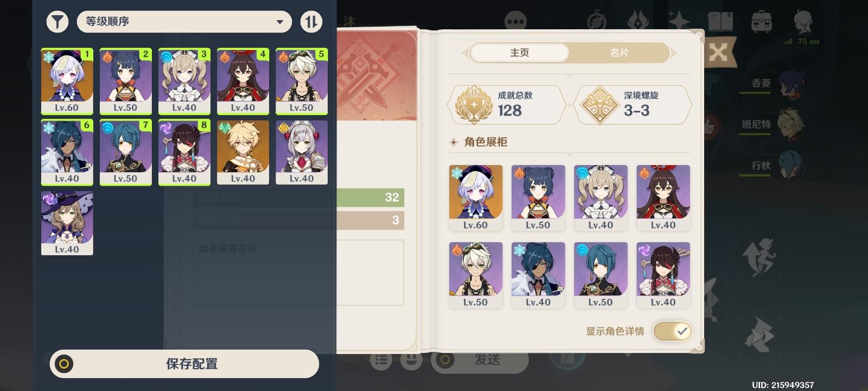
Task: Switch to the 名片 tab
Action: pos(619,53)
